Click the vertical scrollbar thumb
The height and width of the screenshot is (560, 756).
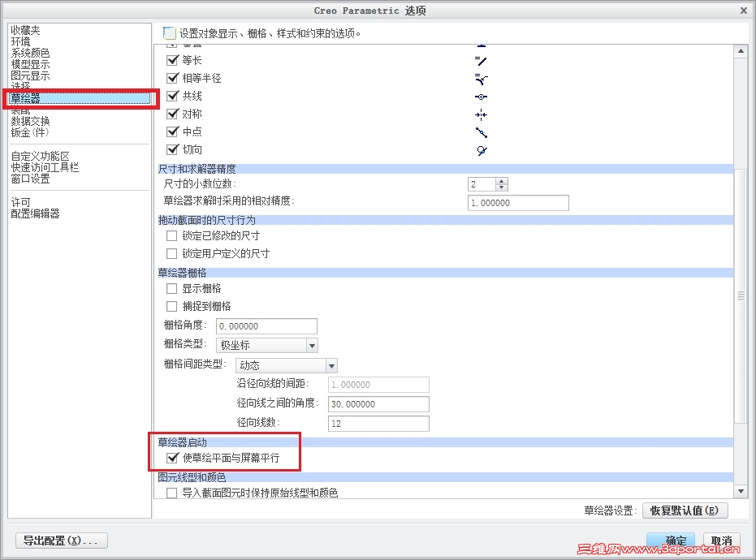pyautogui.click(x=741, y=296)
